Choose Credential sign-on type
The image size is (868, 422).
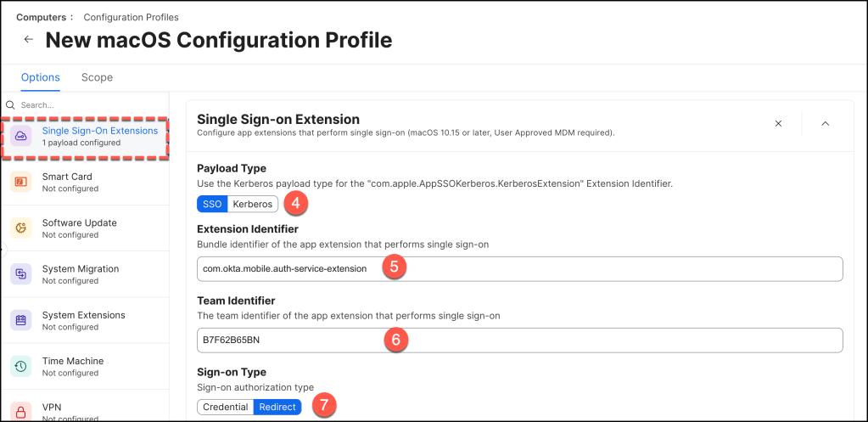coord(225,407)
